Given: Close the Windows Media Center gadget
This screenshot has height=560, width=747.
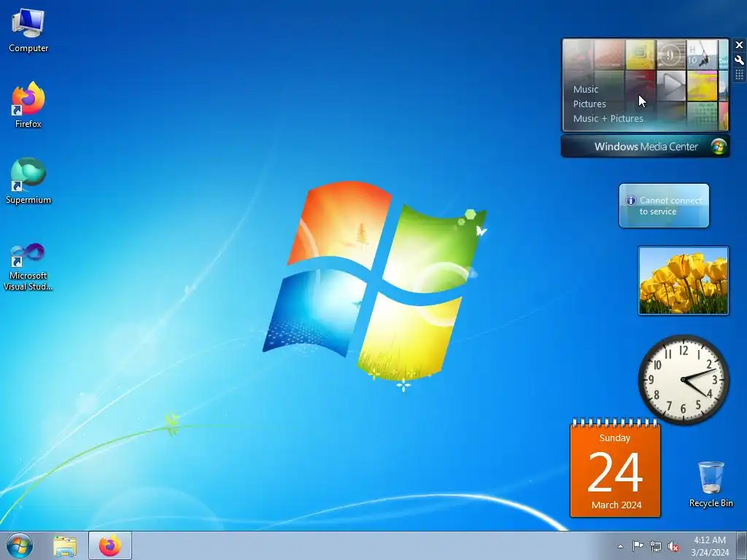Looking at the screenshot, I should (740, 45).
